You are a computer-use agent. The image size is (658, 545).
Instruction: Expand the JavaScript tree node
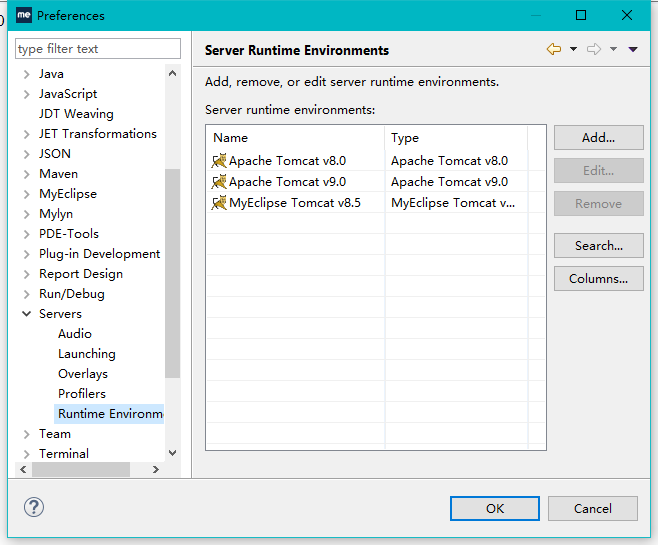point(26,94)
